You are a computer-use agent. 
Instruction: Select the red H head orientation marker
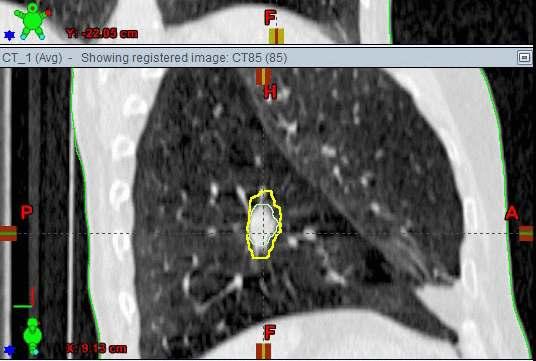270,92
